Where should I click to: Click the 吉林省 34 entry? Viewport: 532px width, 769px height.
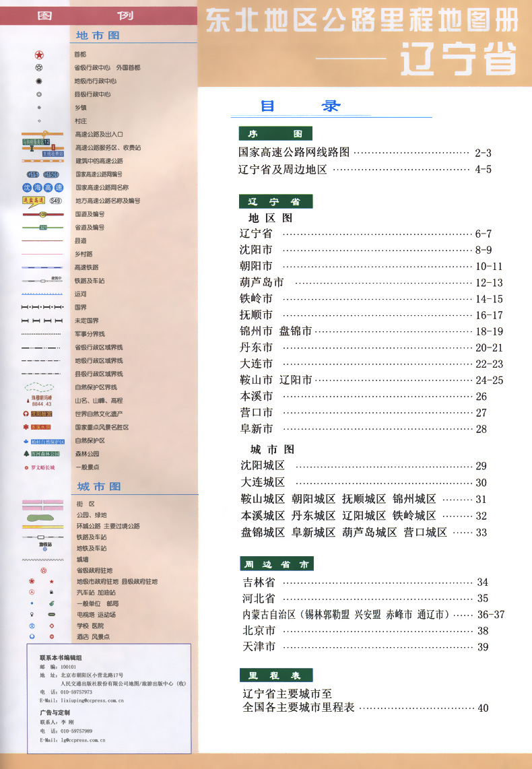pyautogui.click(x=365, y=582)
